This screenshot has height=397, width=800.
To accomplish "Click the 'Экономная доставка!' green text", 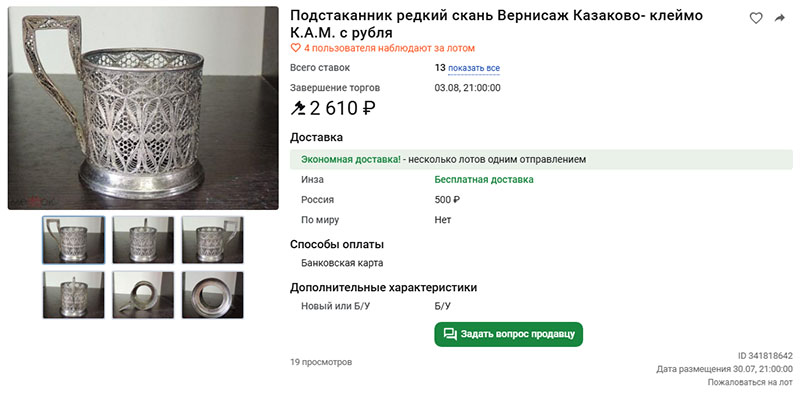I will coord(351,159).
